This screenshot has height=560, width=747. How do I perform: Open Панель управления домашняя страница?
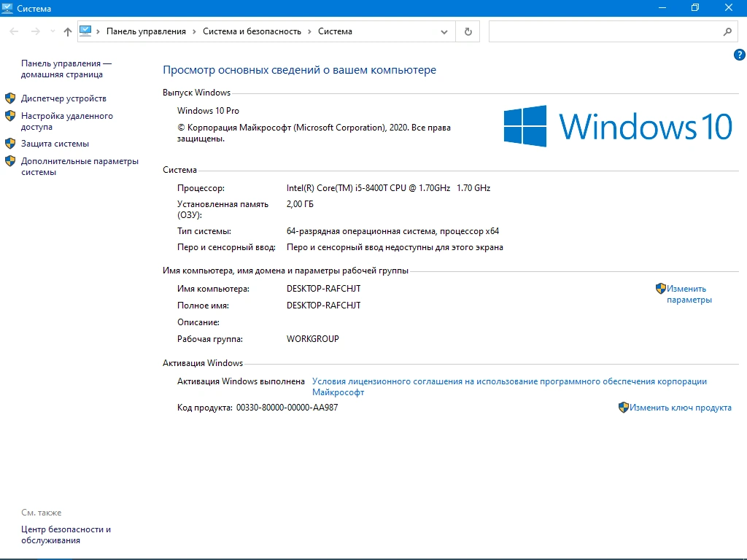tap(66, 69)
